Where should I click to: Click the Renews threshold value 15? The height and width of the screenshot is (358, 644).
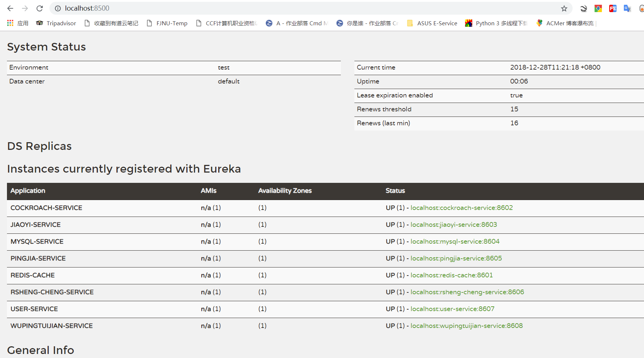[x=514, y=109]
